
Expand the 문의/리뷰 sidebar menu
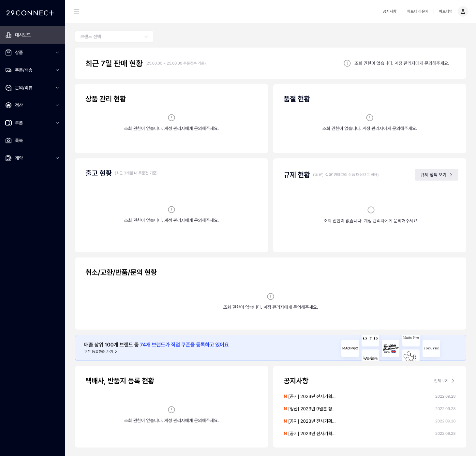[33, 88]
